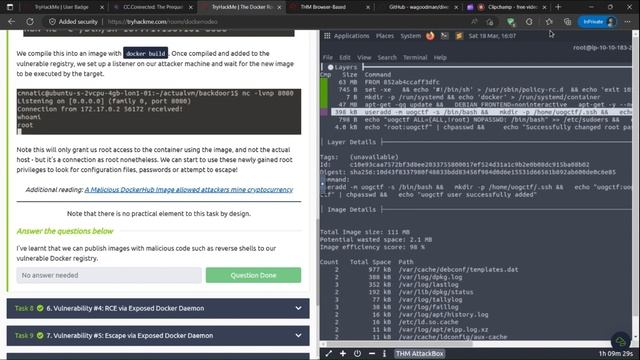Click the InPrivate profile button

(x=597, y=22)
